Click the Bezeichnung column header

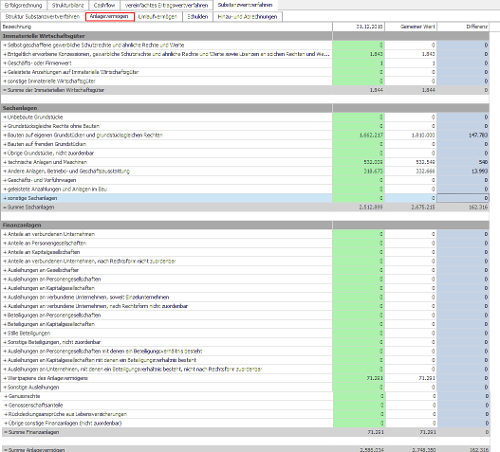pyautogui.click(x=167, y=27)
